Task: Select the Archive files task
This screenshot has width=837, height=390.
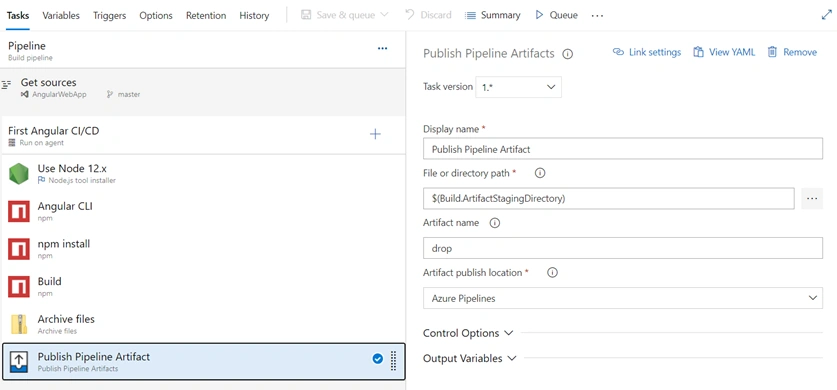Action: click(x=202, y=324)
